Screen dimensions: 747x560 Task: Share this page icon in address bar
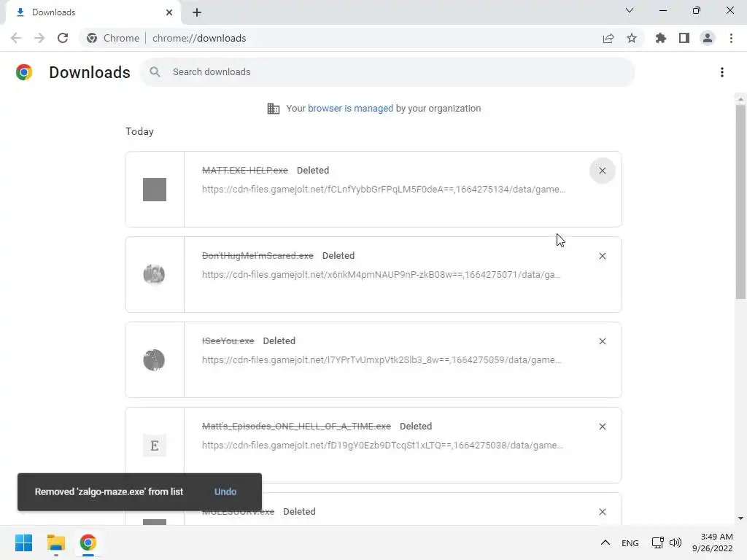click(x=608, y=38)
